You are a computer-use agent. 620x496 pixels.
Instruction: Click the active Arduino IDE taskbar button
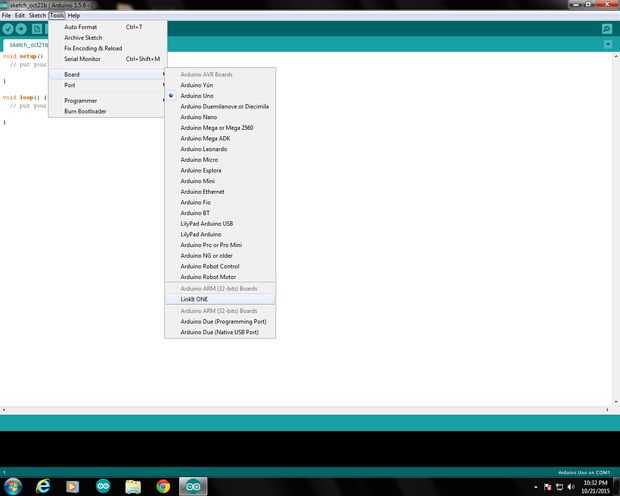point(193,487)
